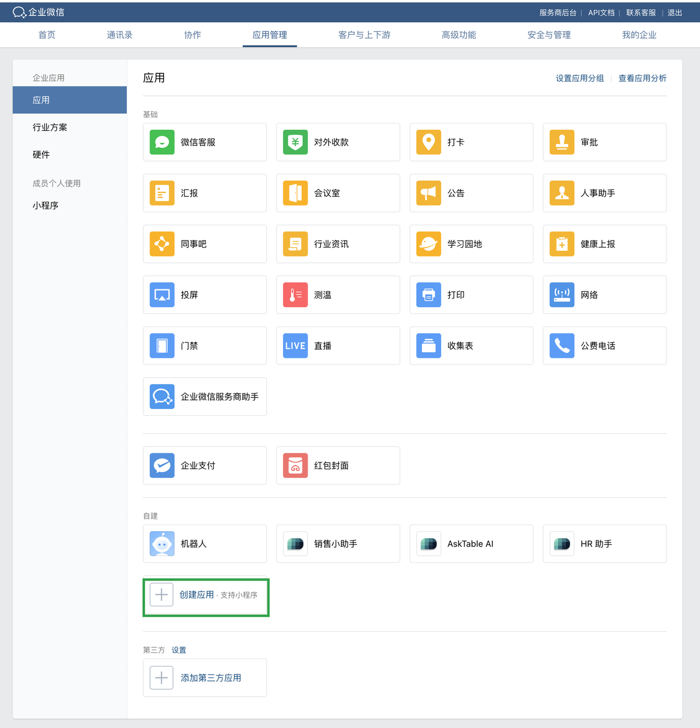Click the HR 助手 label text

coord(596,544)
